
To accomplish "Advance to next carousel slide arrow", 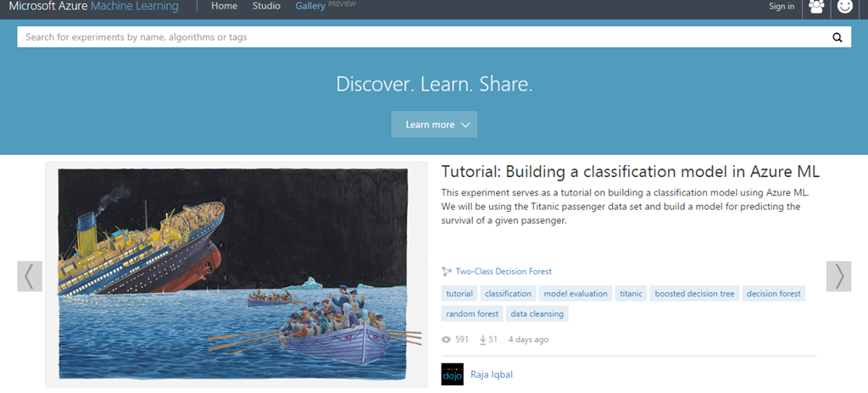I will tap(838, 275).
